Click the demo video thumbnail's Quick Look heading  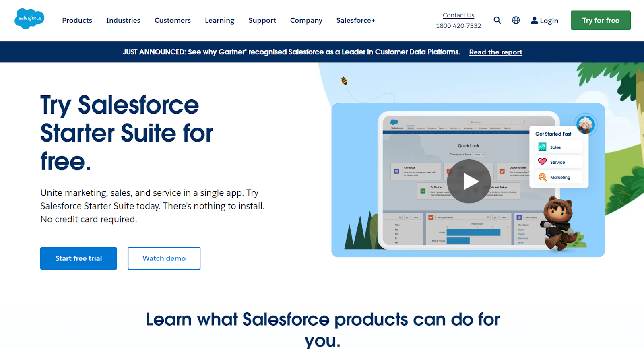[x=469, y=146]
